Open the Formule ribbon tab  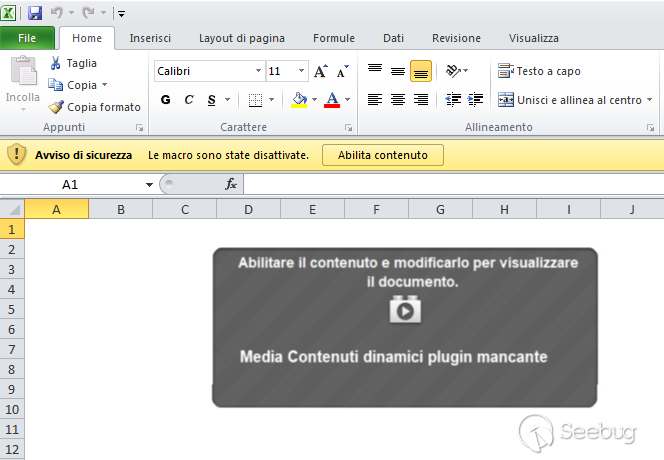point(334,38)
